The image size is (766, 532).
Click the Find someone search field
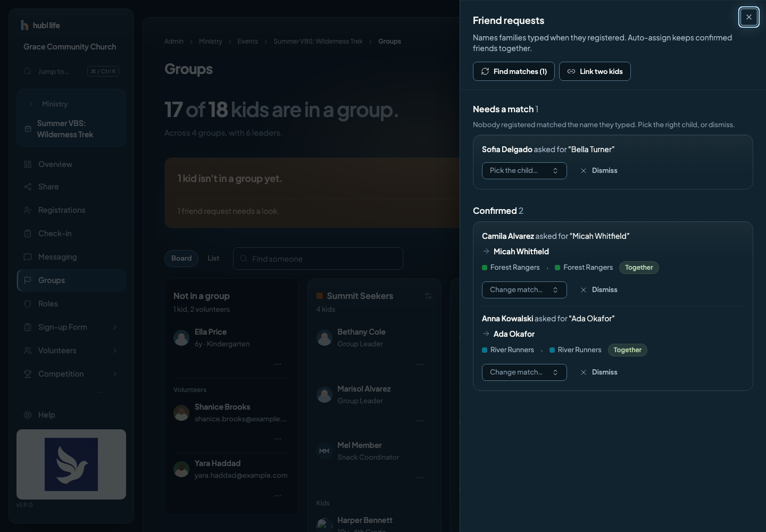pyautogui.click(x=318, y=259)
